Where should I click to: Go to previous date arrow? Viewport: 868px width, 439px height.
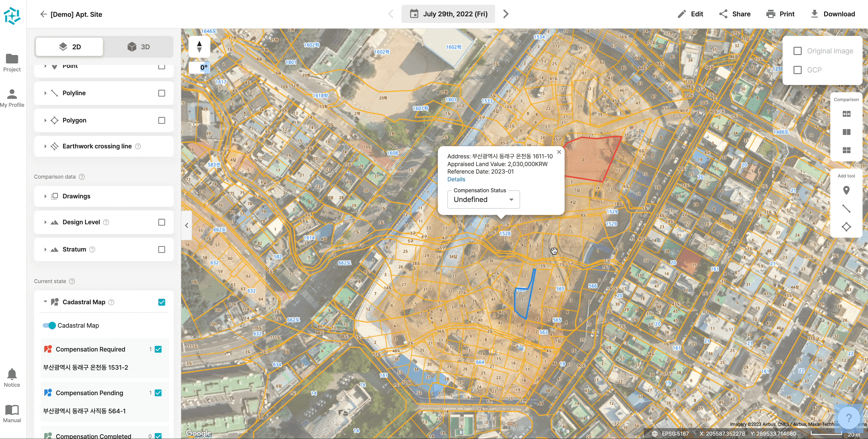click(x=391, y=14)
